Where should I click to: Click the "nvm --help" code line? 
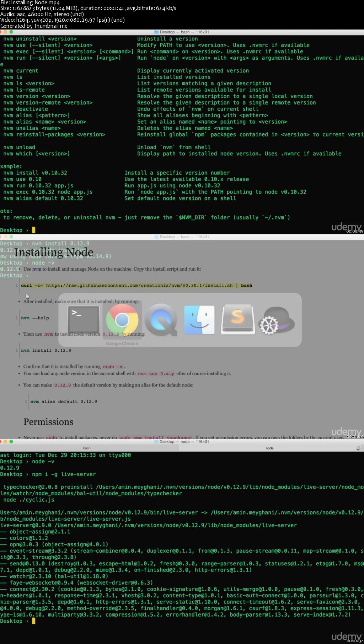coord(35,318)
